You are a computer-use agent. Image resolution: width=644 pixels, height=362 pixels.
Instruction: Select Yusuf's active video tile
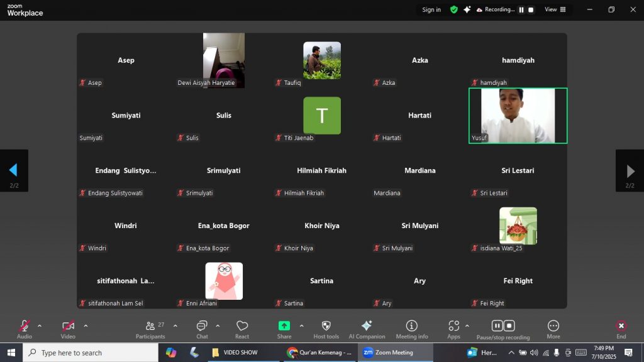tap(518, 116)
